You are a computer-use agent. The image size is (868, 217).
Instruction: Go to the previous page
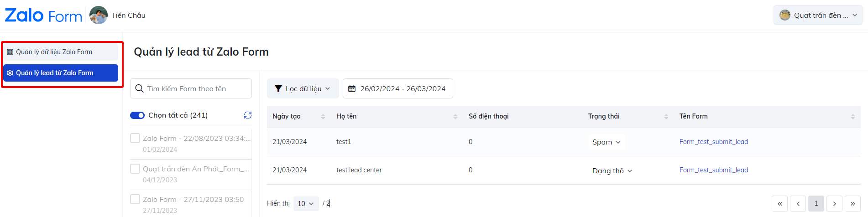tap(798, 203)
